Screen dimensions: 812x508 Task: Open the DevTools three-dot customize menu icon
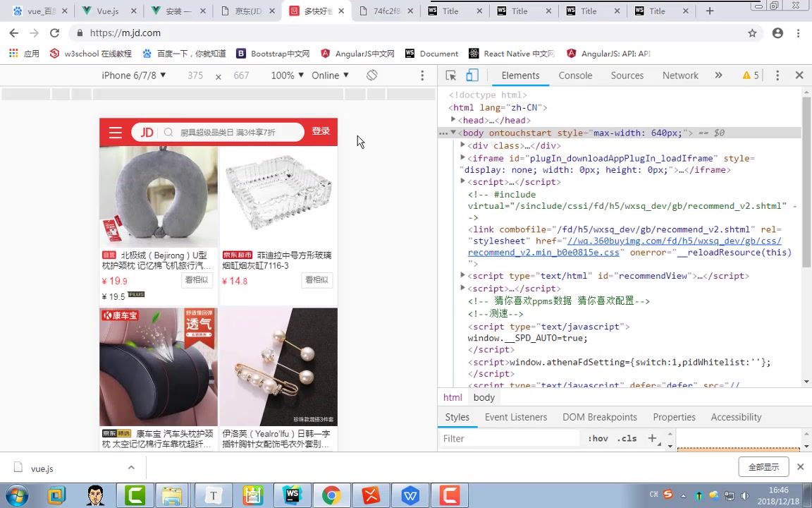tap(777, 75)
